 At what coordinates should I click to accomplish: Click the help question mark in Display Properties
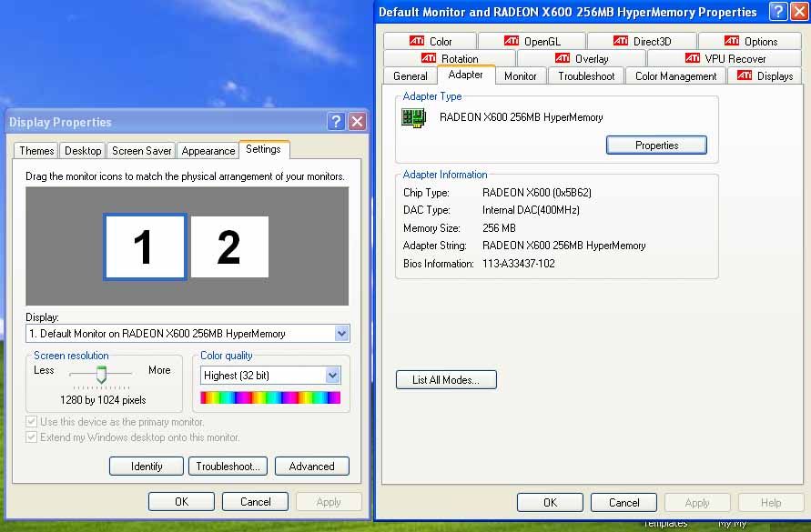tap(336, 122)
